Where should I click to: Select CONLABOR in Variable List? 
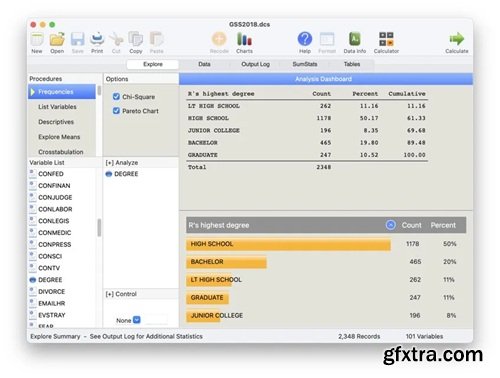pos(55,209)
